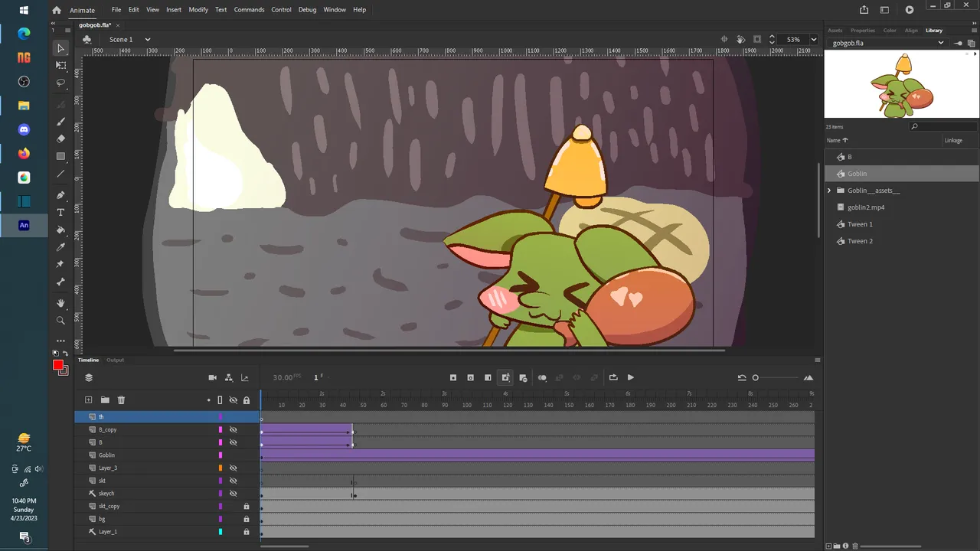Select the Pen tool
Image resolution: width=980 pixels, height=551 pixels.
coord(61,195)
